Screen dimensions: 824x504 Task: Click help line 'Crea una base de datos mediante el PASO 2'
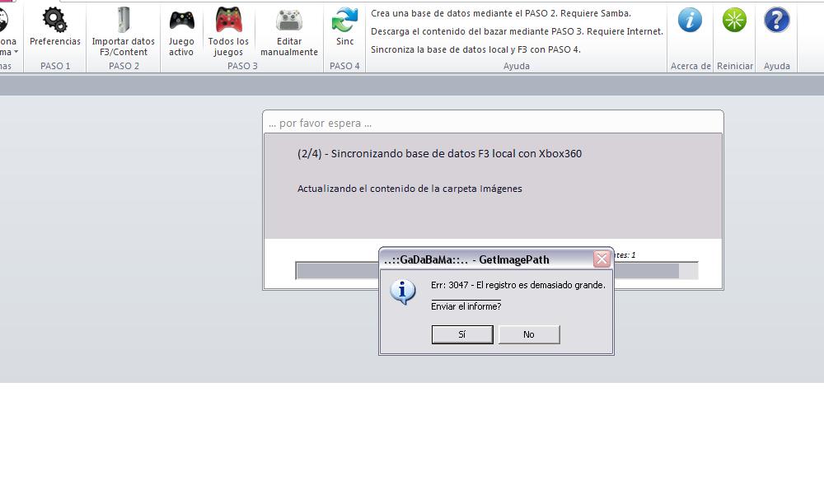point(501,14)
